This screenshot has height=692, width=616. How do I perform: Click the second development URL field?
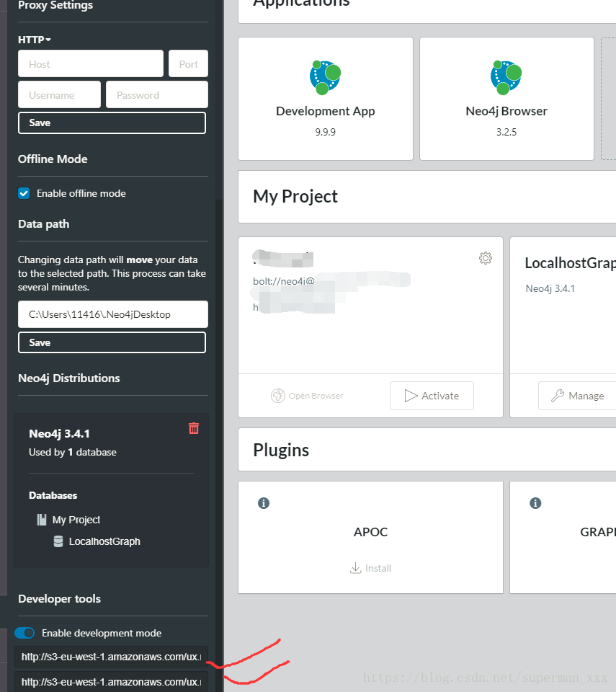coord(111,682)
